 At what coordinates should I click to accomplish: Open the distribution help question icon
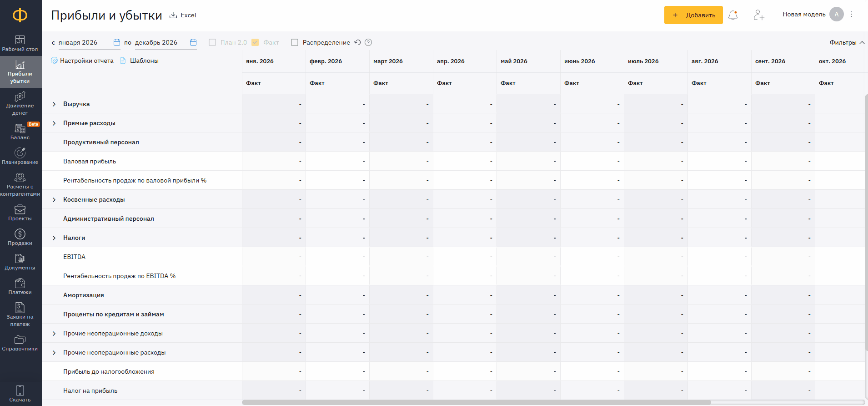368,42
